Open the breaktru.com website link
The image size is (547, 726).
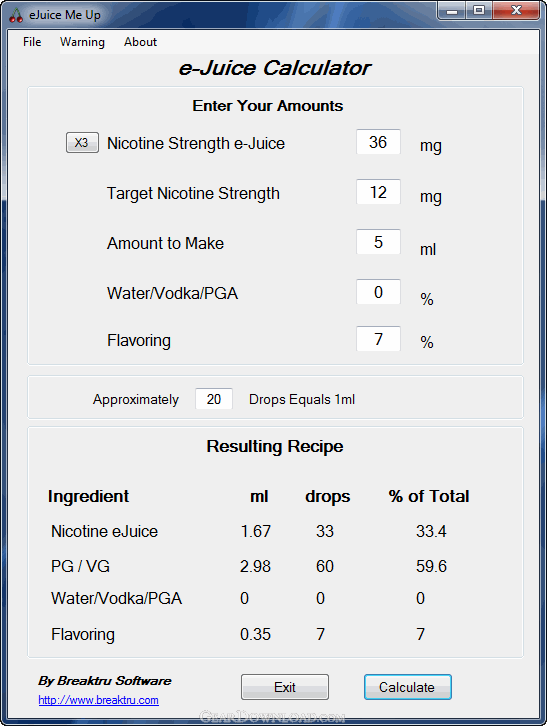click(x=98, y=700)
